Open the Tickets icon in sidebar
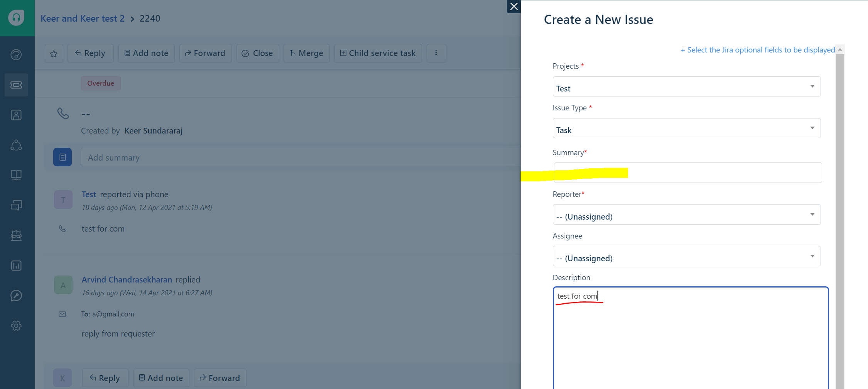Image resolution: width=868 pixels, height=389 pixels. click(x=16, y=85)
